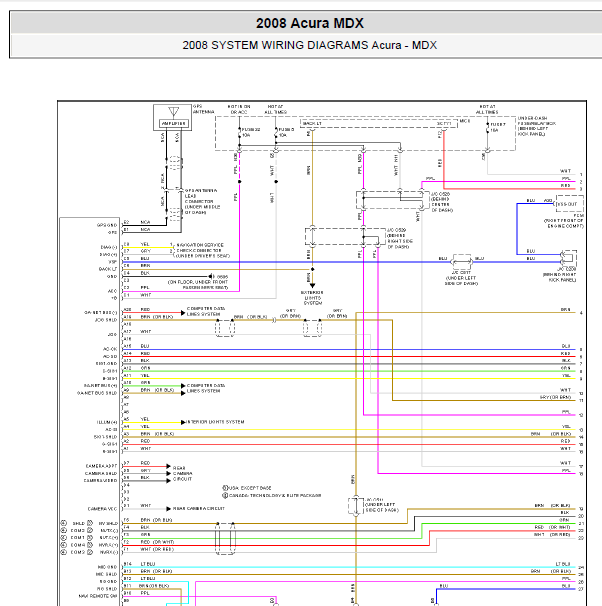Viewport: 602px width, 606px height.
Task: Click the AMPLIFIER box in the GPS antenna
Action: coord(174,123)
